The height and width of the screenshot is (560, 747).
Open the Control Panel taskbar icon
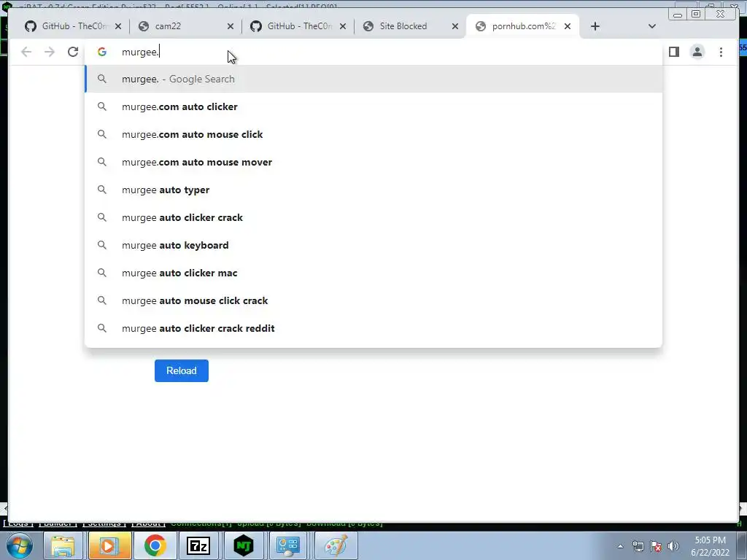tap(287, 545)
